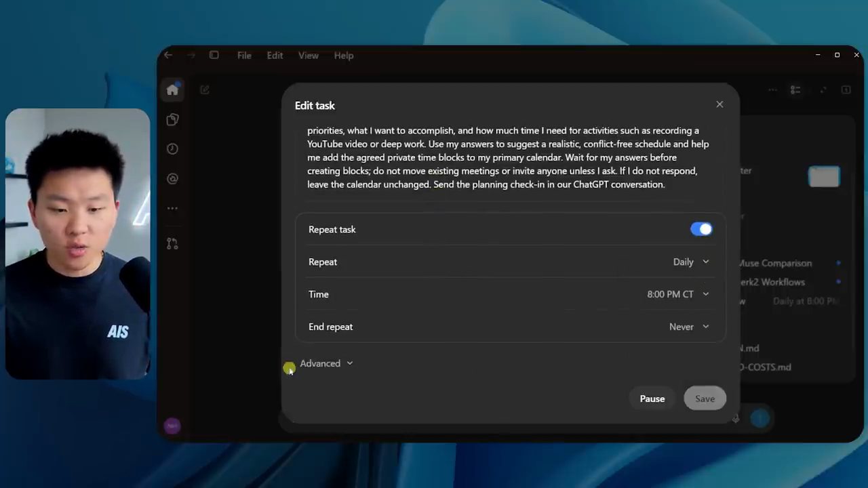
Task: Toggle the sidebar panel icon in title bar
Action: tap(214, 56)
